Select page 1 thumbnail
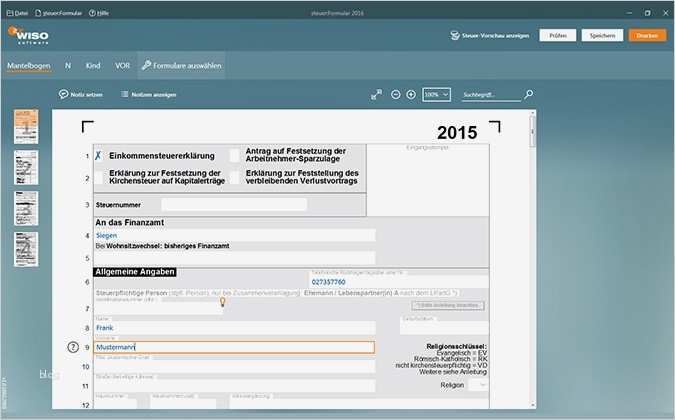 [x=26, y=127]
